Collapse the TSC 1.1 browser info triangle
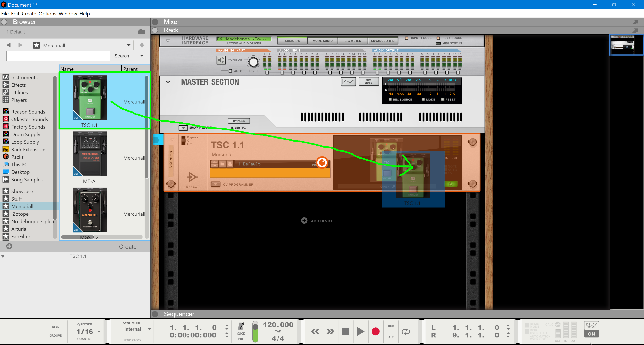The height and width of the screenshot is (345, 644). click(3, 256)
